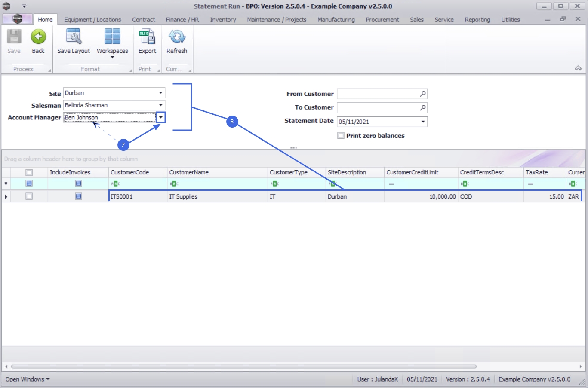This screenshot has width=588, height=388.
Task: Click the Refresh icon
Action: pyautogui.click(x=177, y=37)
